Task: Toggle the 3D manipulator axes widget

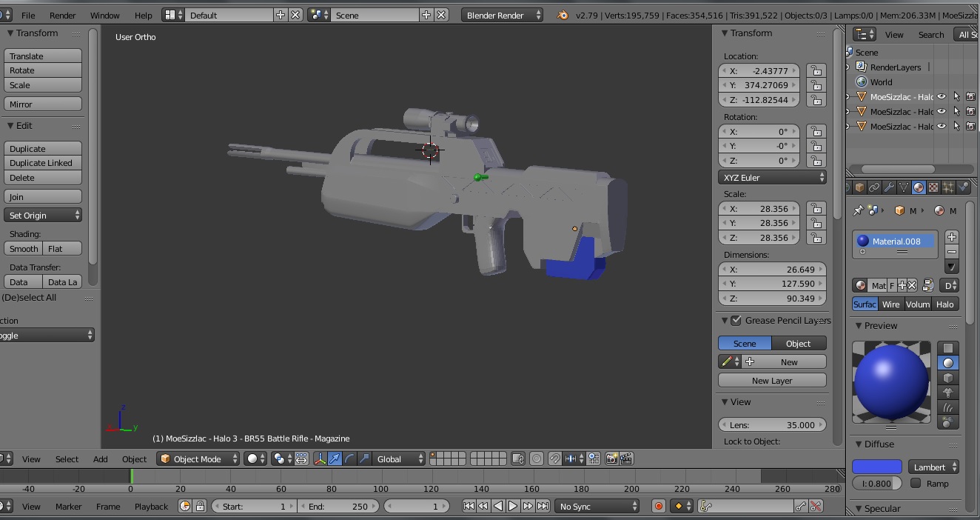Action: (x=320, y=459)
